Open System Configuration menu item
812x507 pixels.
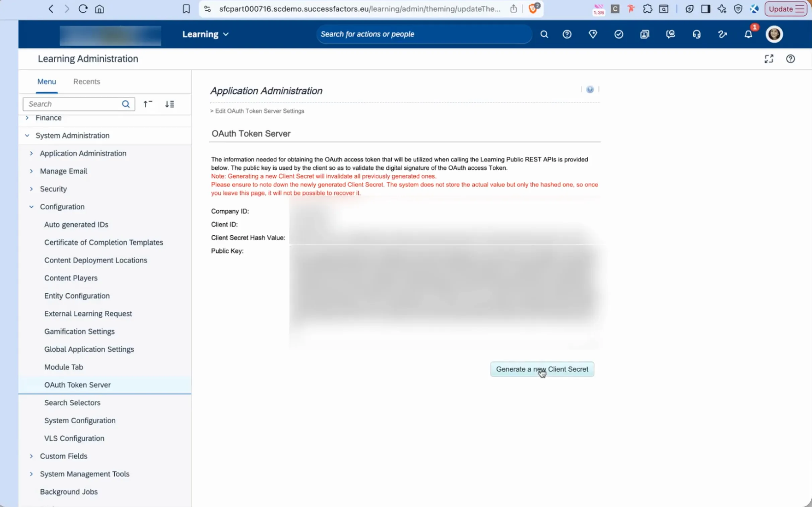80,421
